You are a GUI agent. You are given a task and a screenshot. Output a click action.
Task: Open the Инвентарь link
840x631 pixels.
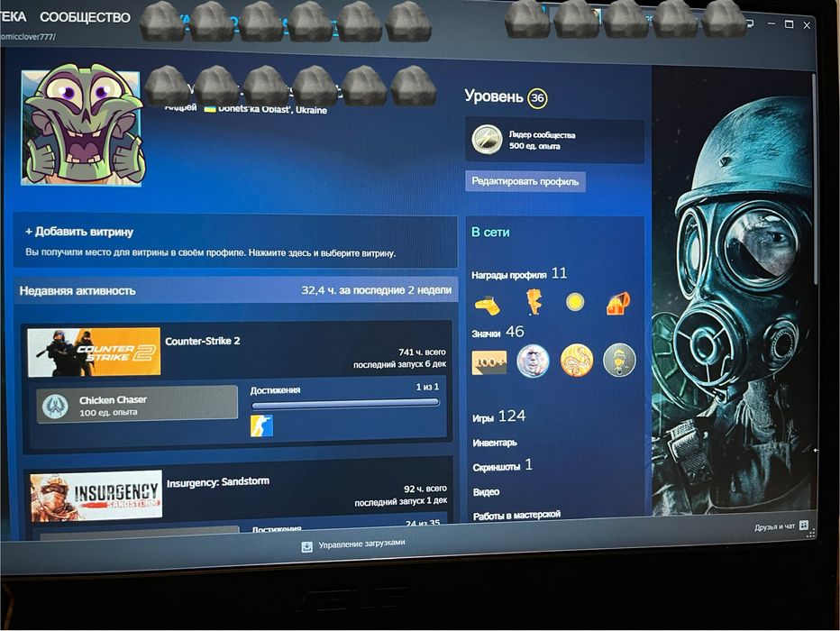(x=495, y=443)
